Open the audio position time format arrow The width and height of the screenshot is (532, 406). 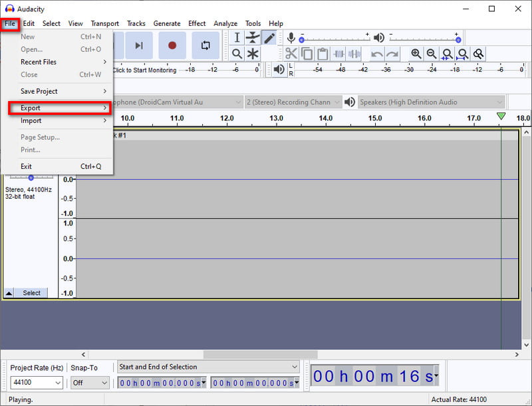436,375
